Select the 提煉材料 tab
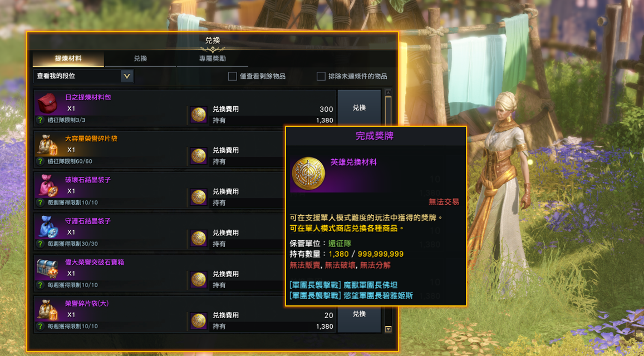The height and width of the screenshot is (356, 644). [68, 59]
